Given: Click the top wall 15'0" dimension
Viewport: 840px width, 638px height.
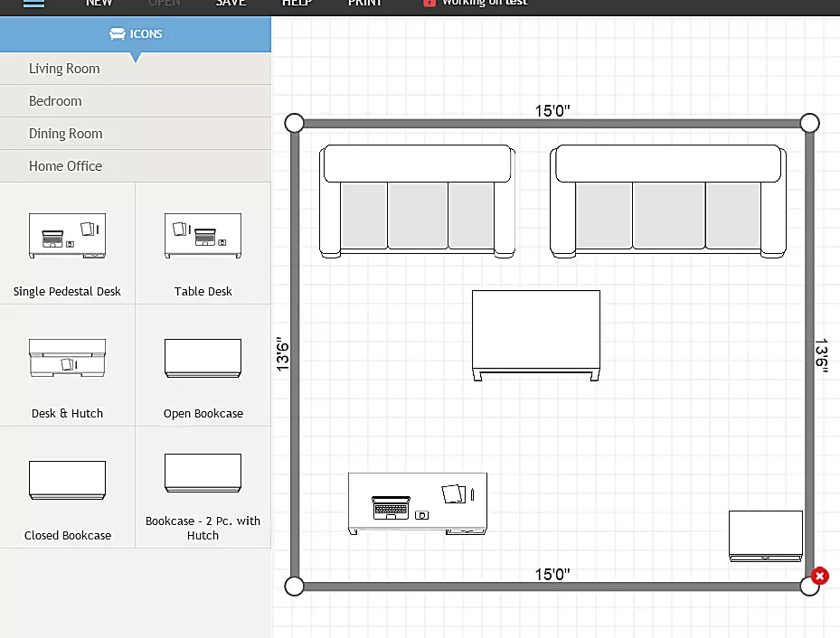Looking at the screenshot, I should click(x=552, y=111).
